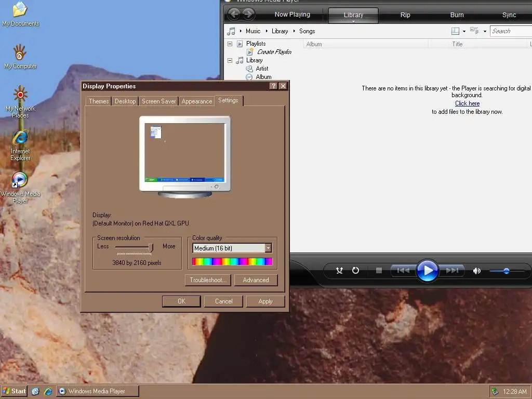Click the Songs breadcrumb item

point(307,31)
